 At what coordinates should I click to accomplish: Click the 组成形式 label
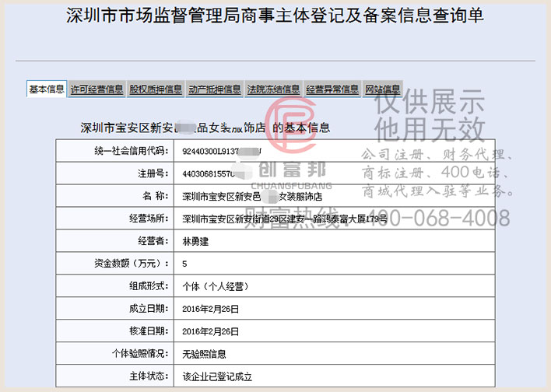pyautogui.click(x=149, y=286)
